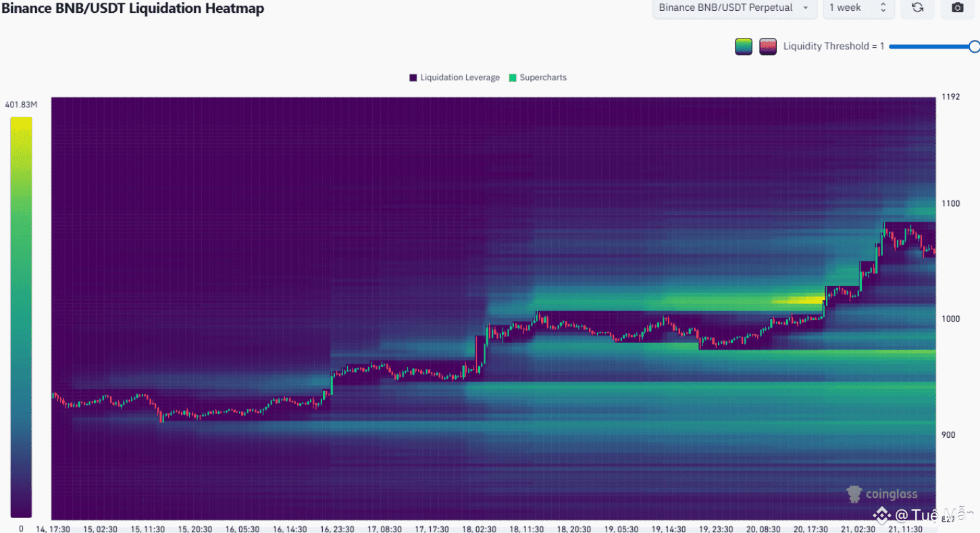Image resolution: width=980 pixels, height=533 pixels.
Task: Select the red-purple color scheme swatch
Action: click(768, 47)
